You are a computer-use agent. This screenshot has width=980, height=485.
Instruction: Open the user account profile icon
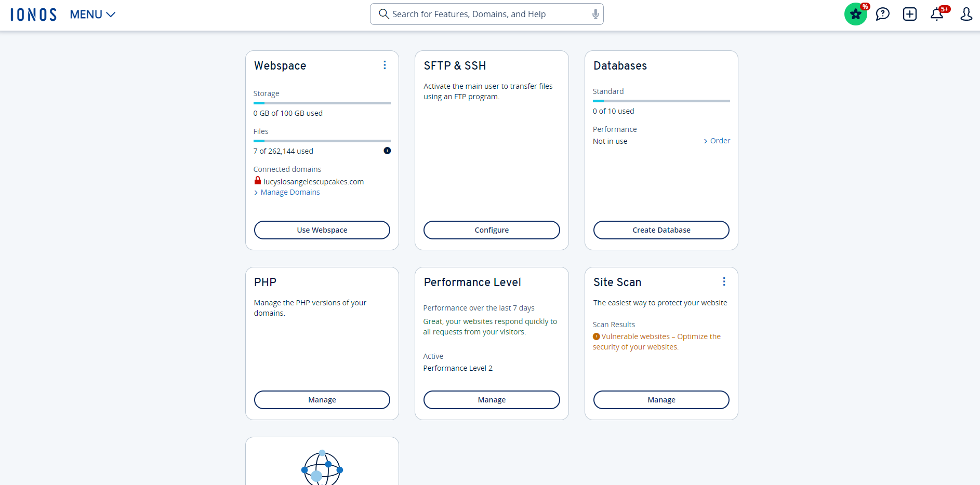[965, 14]
